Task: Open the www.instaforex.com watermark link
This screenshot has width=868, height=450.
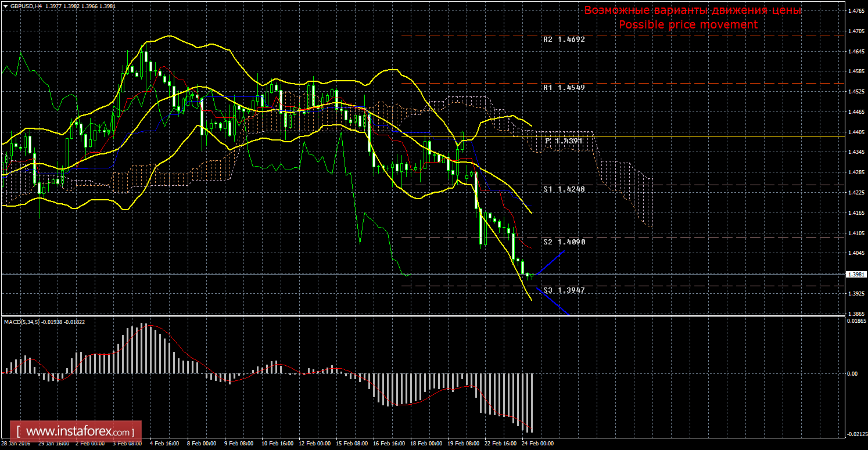Action: (x=79, y=432)
